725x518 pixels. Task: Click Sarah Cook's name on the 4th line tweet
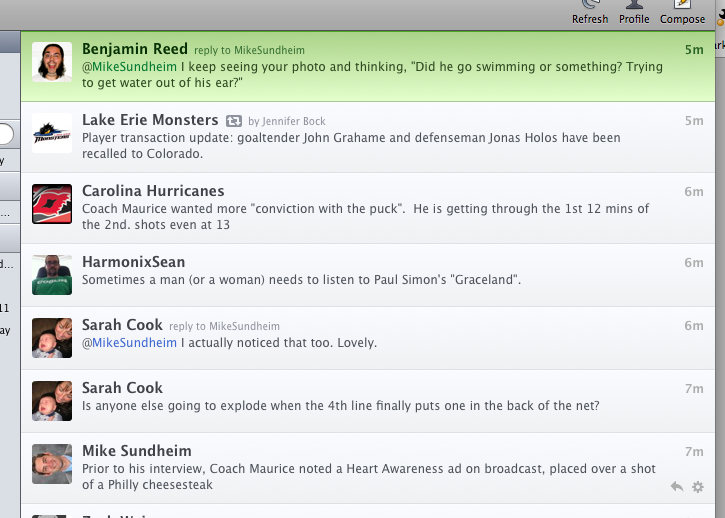(122, 388)
